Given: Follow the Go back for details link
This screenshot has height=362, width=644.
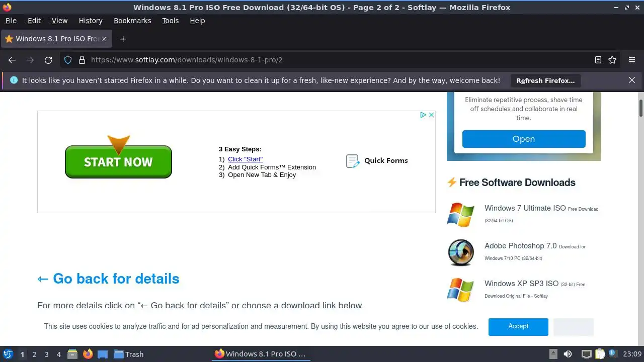Looking at the screenshot, I should tap(108, 279).
